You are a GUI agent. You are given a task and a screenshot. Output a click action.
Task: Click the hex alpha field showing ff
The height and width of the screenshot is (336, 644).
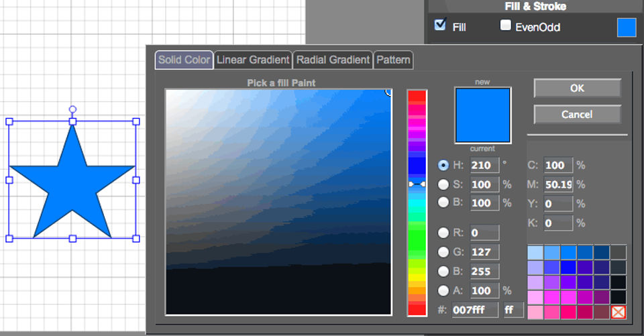(513, 310)
